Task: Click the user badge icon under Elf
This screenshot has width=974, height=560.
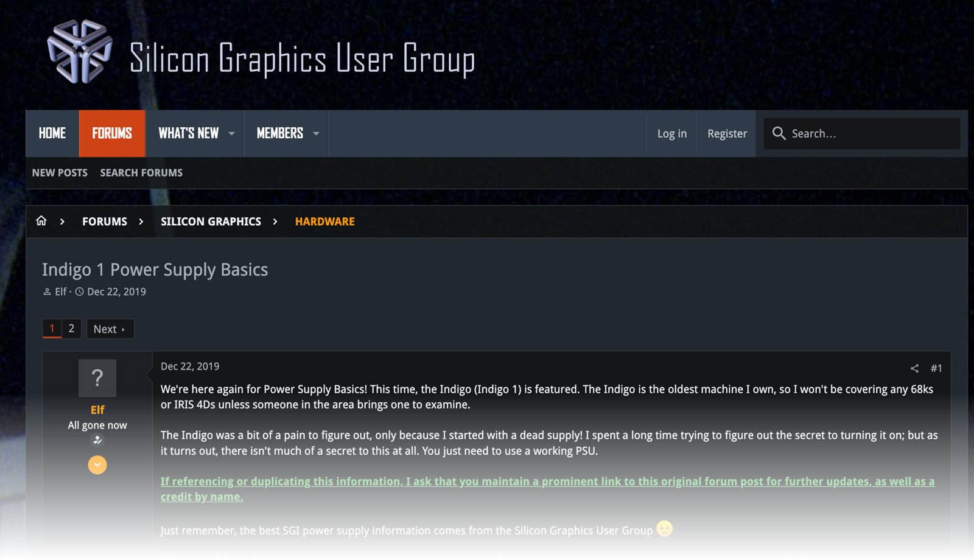Action: click(97, 440)
